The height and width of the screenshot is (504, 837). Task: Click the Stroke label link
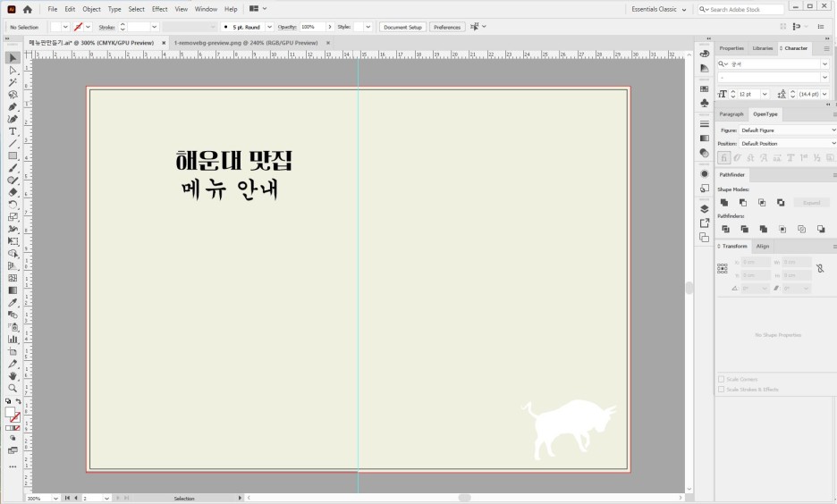[106, 27]
